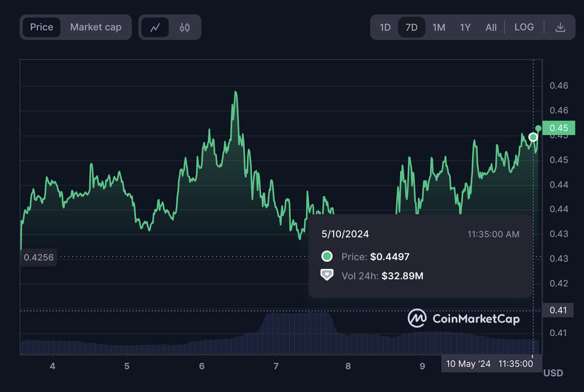584x392 pixels.
Task: Click the 11:35:00 AM time in tooltip
Action: click(x=493, y=234)
